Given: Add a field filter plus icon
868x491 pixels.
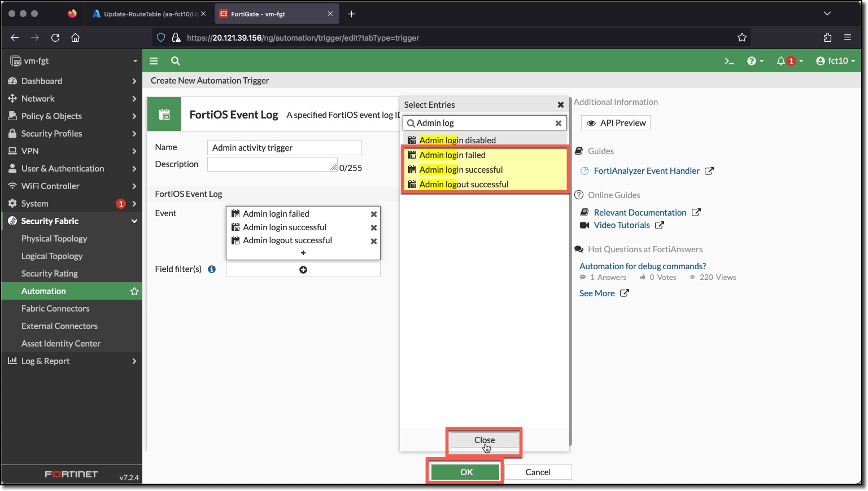Looking at the screenshot, I should click(x=303, y=270).
